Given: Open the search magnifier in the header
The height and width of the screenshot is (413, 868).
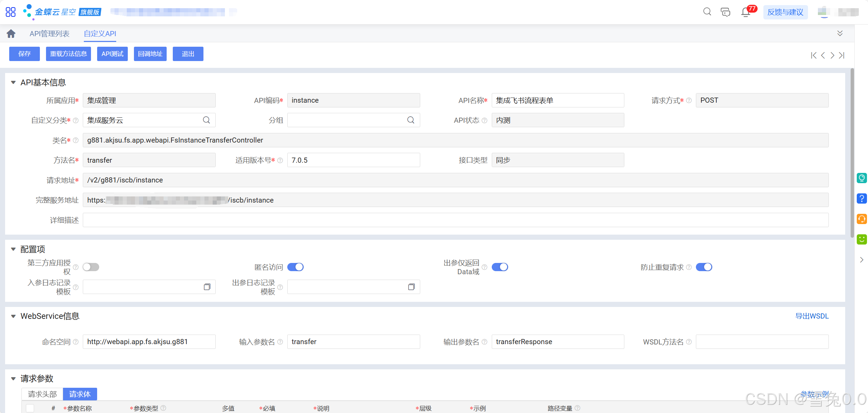Looking at the screenshot, I should (x=707, y=12).
